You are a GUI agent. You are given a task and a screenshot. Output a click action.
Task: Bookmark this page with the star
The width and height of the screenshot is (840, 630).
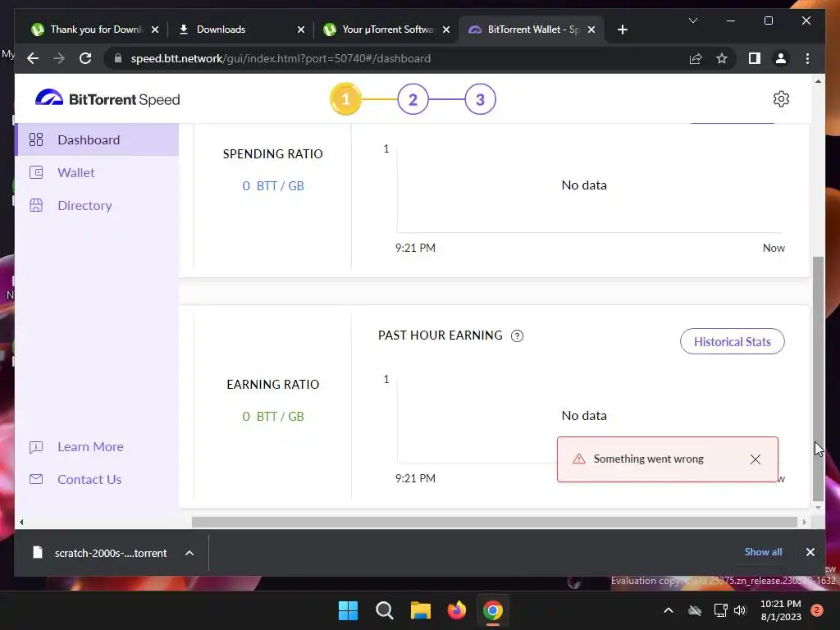pyautogui.click(x=722, y=58)
